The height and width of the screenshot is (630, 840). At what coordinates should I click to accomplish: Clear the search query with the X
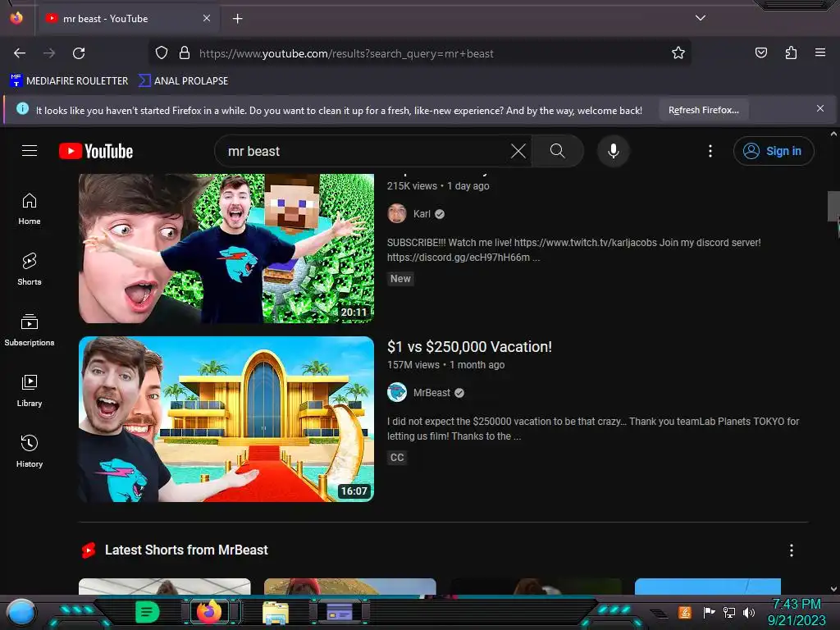coord(518,151)
